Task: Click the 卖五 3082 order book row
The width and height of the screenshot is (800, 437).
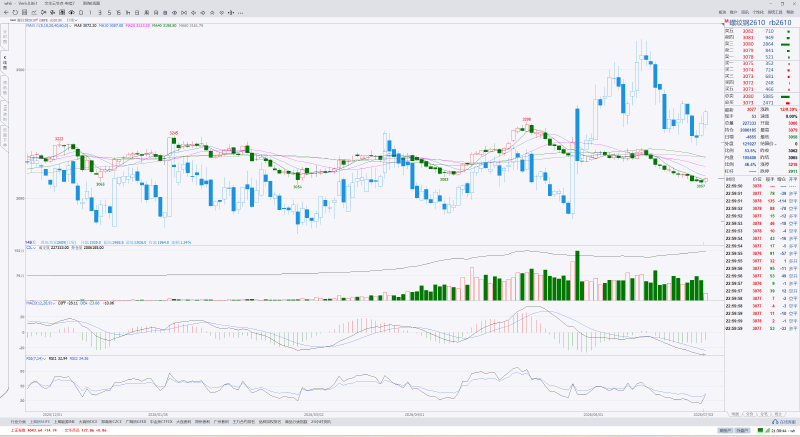Action: [760, 31]
